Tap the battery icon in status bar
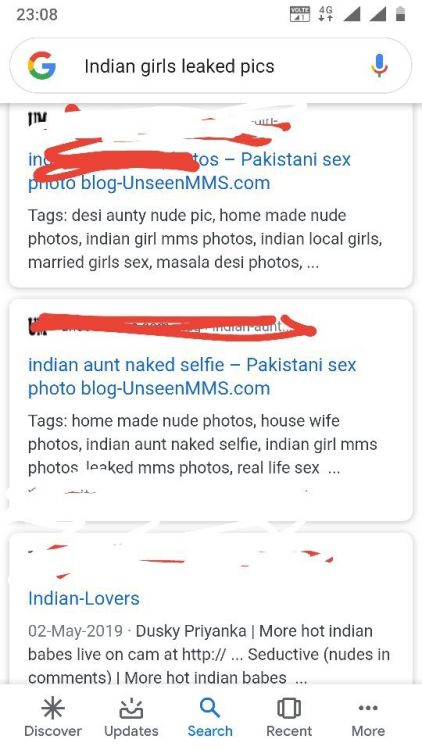422x750 pixels. tap(400, 14)
